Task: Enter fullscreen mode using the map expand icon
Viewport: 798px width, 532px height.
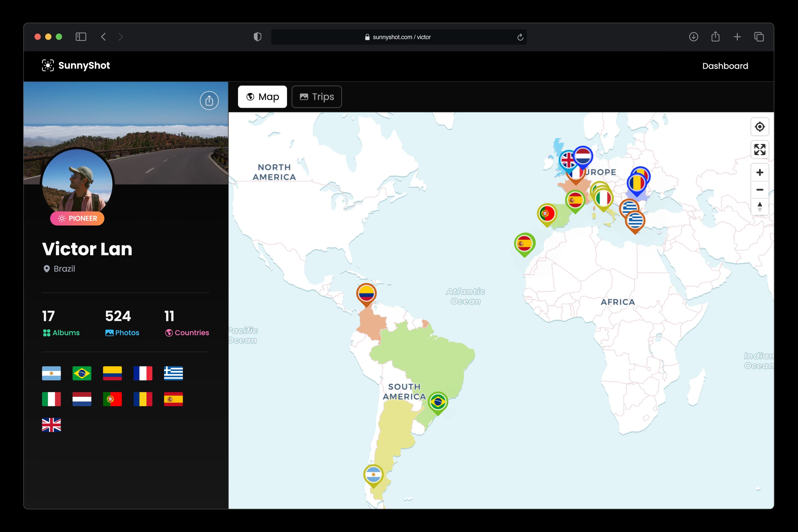Action: tap(760, 149)
